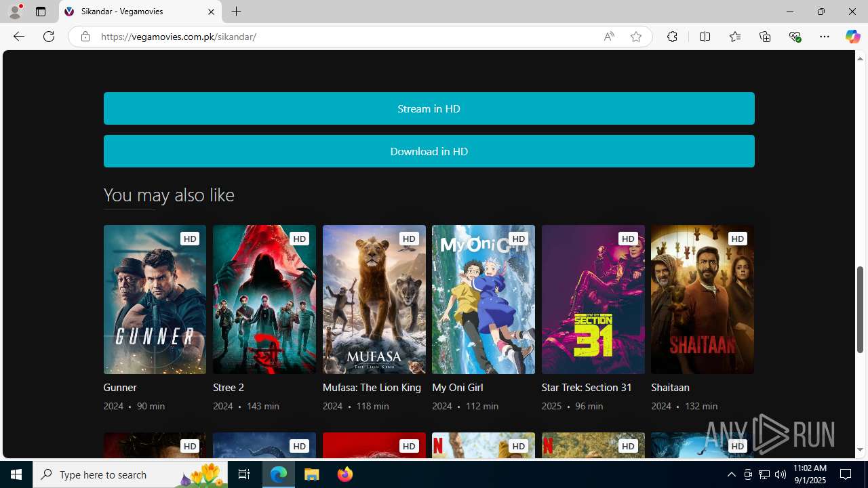Open Gunner movie poster
The height and width of the screenshot is (488, 868).
[155, 300]
